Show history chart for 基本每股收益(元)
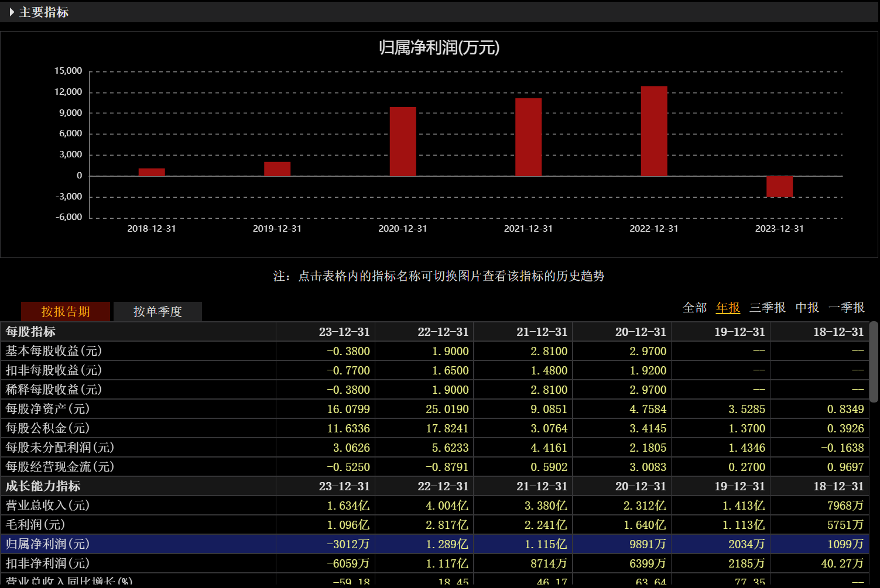Screen dimensions: 880x588 [x=54, y=351]
